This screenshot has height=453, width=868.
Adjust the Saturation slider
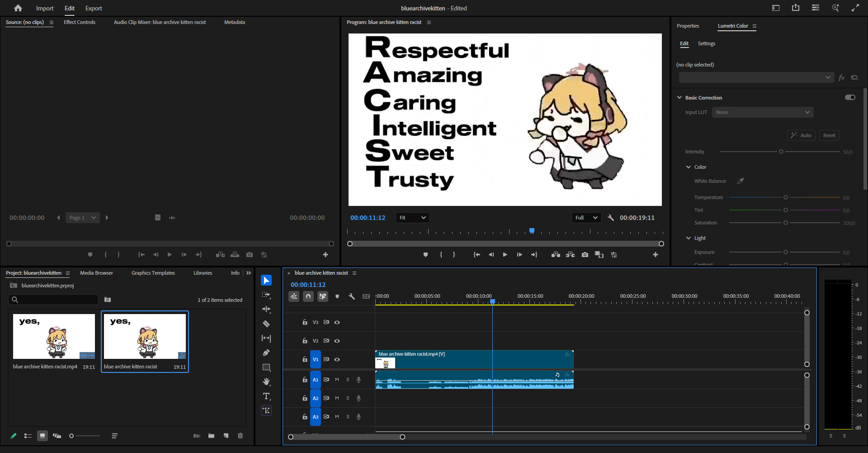785,223
